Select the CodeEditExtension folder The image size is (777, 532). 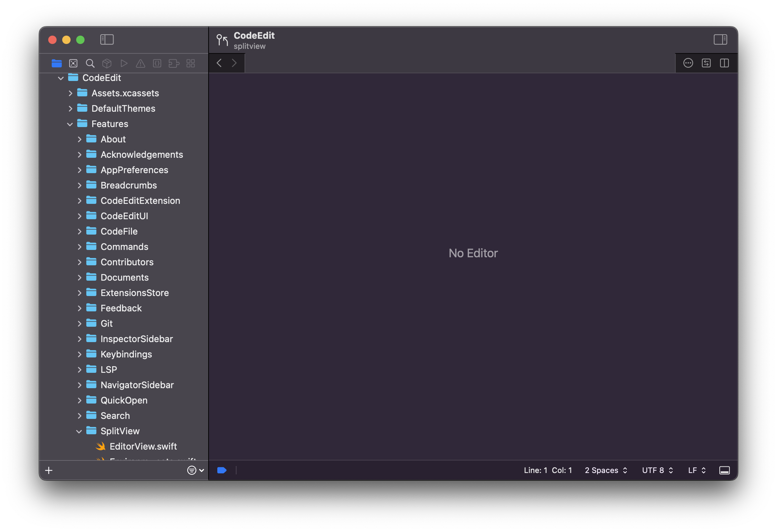pos(124,201)
